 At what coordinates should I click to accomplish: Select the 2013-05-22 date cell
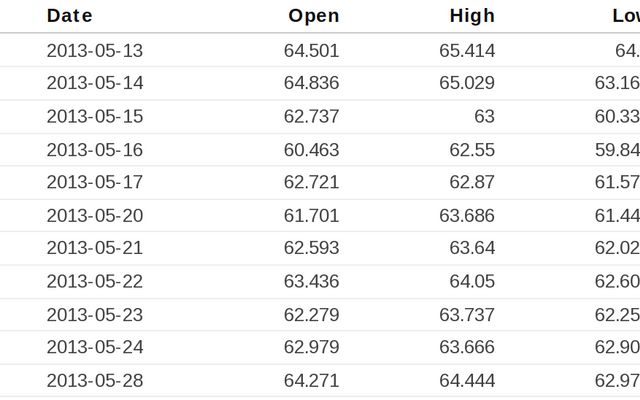[x=95, y=281]
